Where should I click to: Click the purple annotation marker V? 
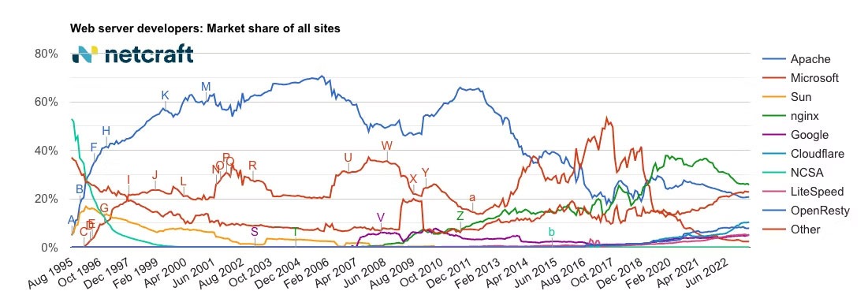[x=380, y=217]
